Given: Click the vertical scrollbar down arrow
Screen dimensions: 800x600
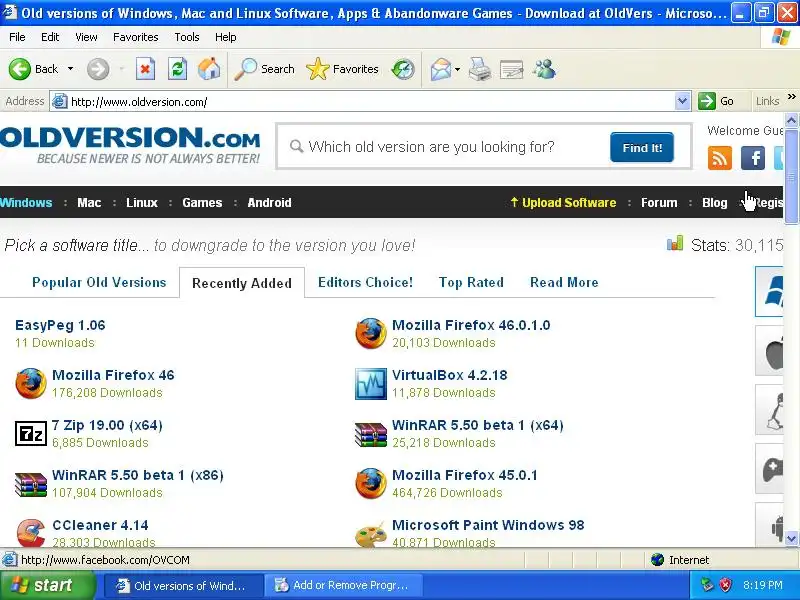Looking at the screenshot, I should pyautogui.click(x=791, y=539).
